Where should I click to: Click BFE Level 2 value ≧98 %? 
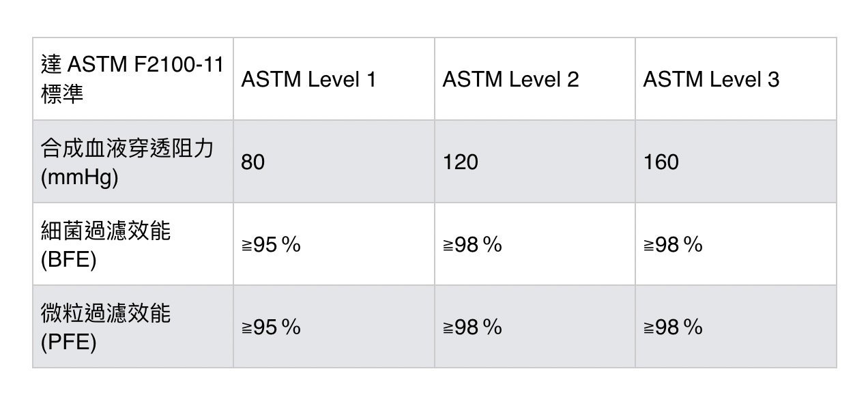(472, 244)
